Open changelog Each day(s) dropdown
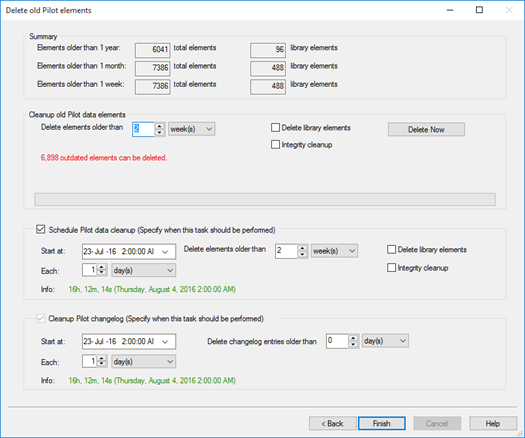 144,361
